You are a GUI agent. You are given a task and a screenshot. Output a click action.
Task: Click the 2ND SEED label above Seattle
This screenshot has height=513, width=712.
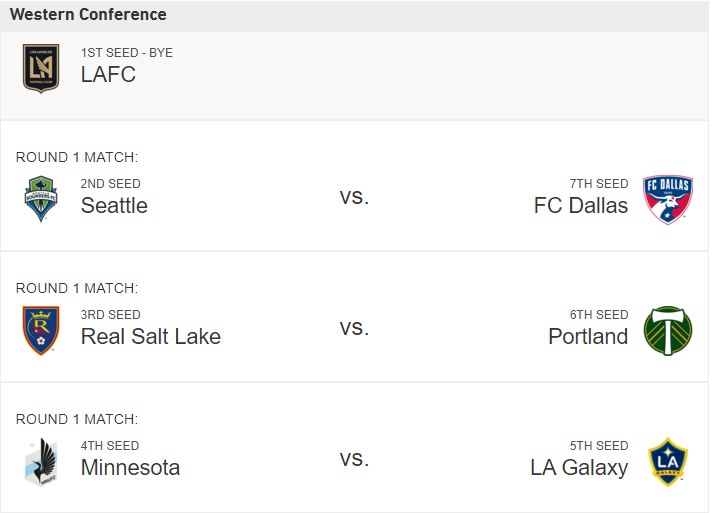tap(111, 184)
